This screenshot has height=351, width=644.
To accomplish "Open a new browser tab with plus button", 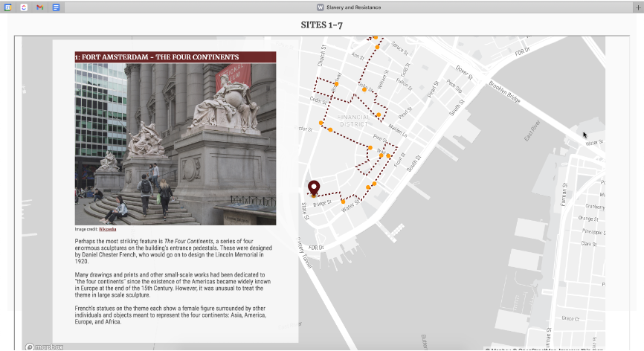I will 638,7.
